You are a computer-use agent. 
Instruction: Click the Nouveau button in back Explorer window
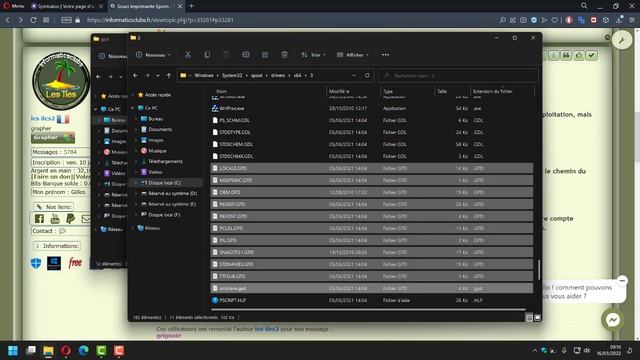coord(113,56)
